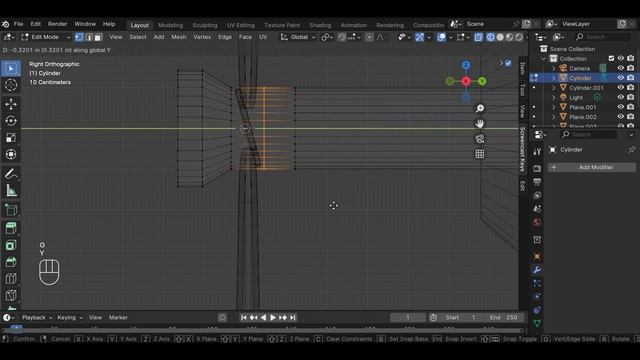Image resolution: width=640 pixels, height=360 pixels.
Task: Click the Z axis on navigation gizmo
Action: click(x=466, y=65)
